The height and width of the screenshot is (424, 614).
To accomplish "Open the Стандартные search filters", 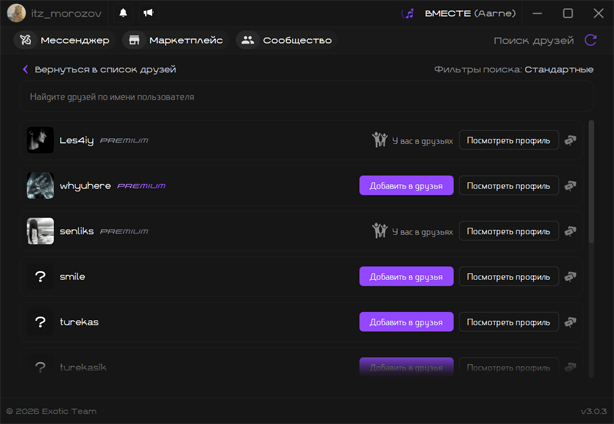I will tap(559, 69).
